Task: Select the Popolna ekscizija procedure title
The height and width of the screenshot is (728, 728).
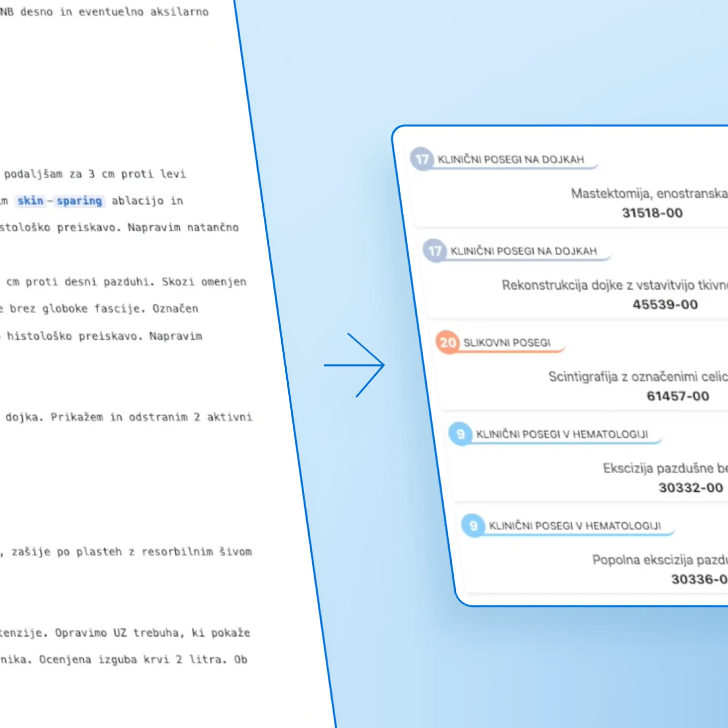Action: 660,560
